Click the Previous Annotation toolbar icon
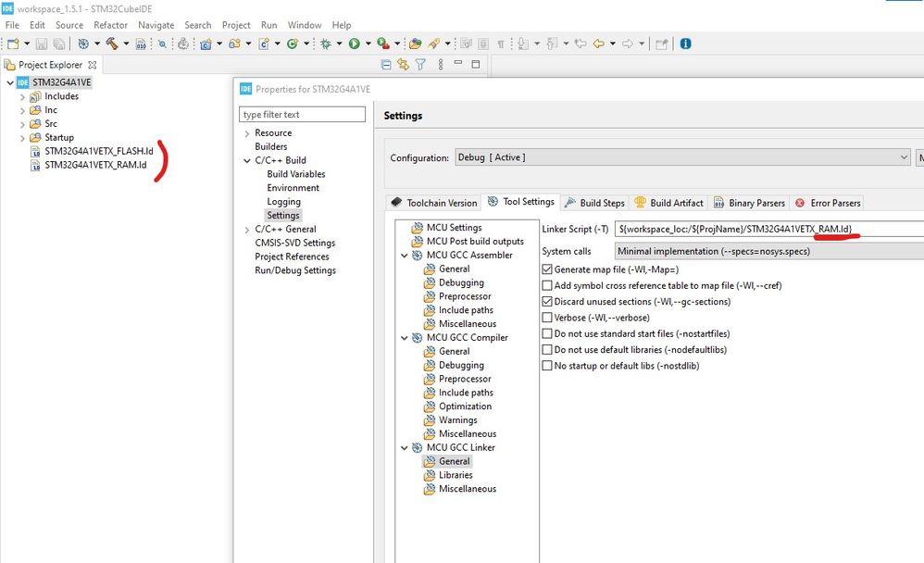This screenshot has height=563, width=924. (x=552, y=44)
